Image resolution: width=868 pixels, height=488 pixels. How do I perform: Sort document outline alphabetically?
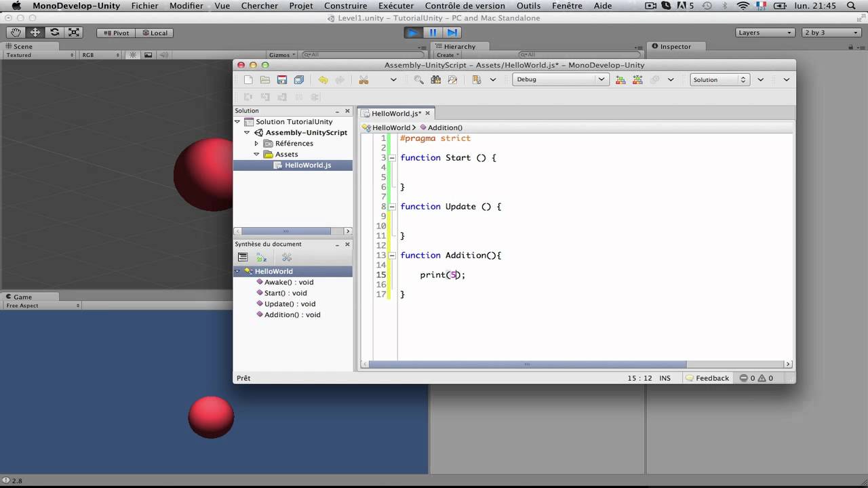pyautogui.click(x=262, y=258)
